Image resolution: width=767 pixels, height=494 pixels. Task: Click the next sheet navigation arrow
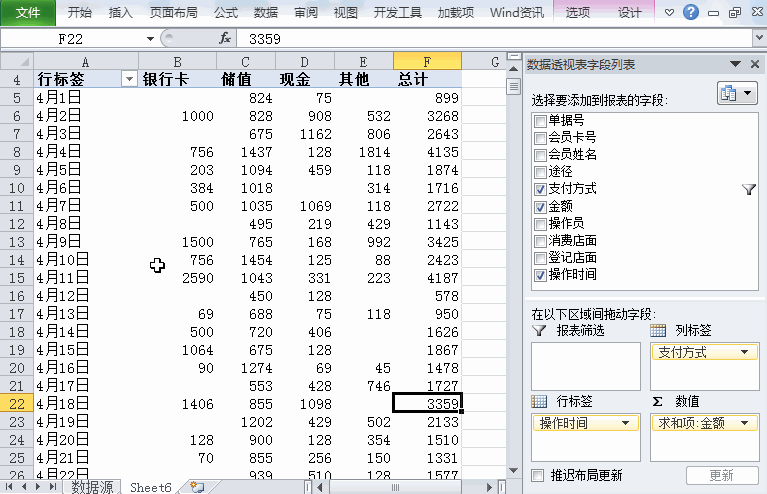38,487
